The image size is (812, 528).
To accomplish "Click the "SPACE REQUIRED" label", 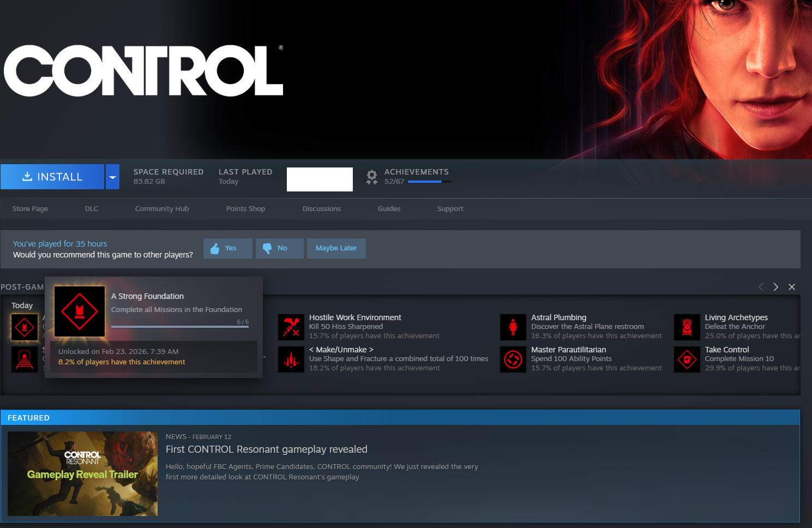I will coord(169,172).
